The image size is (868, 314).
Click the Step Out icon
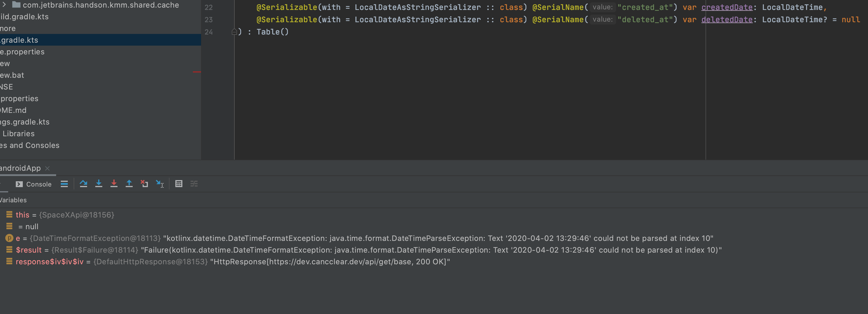[x=129, y=184]
